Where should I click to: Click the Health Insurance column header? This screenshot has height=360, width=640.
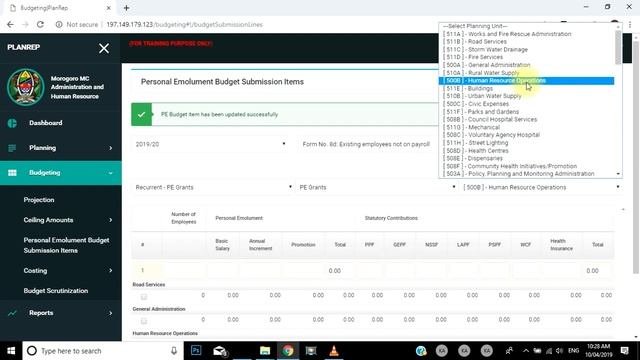pyautogui.click(x=561, y=244)
